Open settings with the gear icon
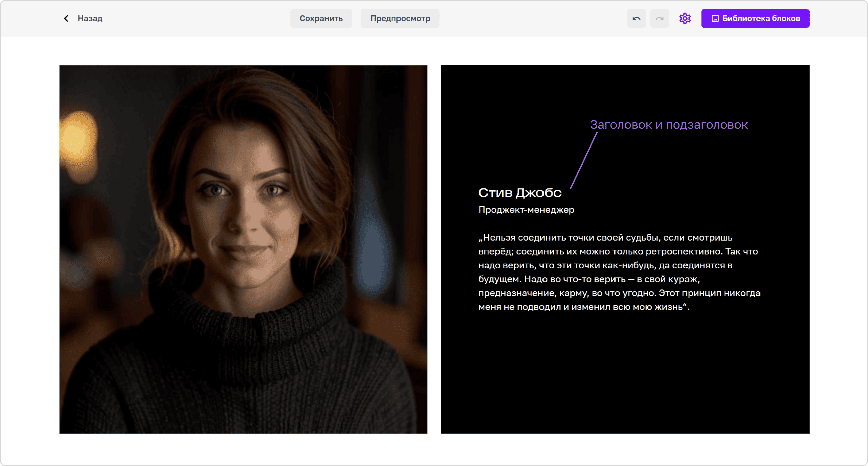 (685, 18)
